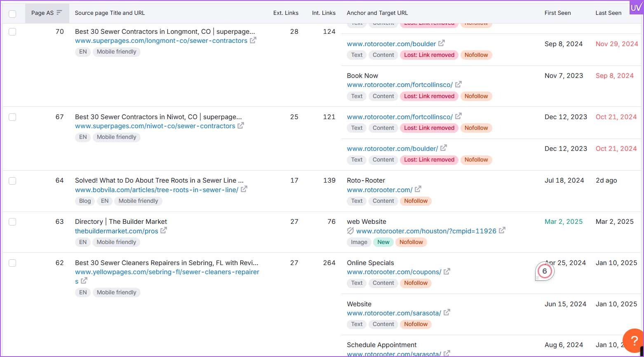Click the Page AS value 70
644x357 pixels.
(x=60, y=31)
